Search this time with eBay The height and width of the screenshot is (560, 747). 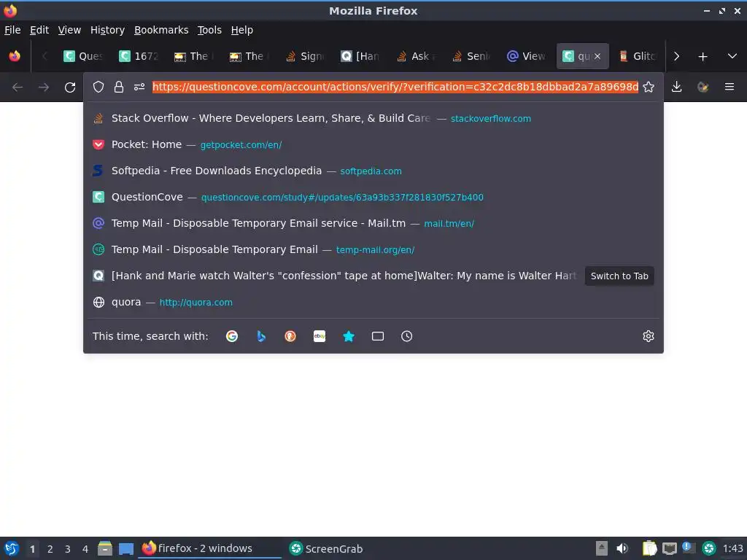[320, 336]
